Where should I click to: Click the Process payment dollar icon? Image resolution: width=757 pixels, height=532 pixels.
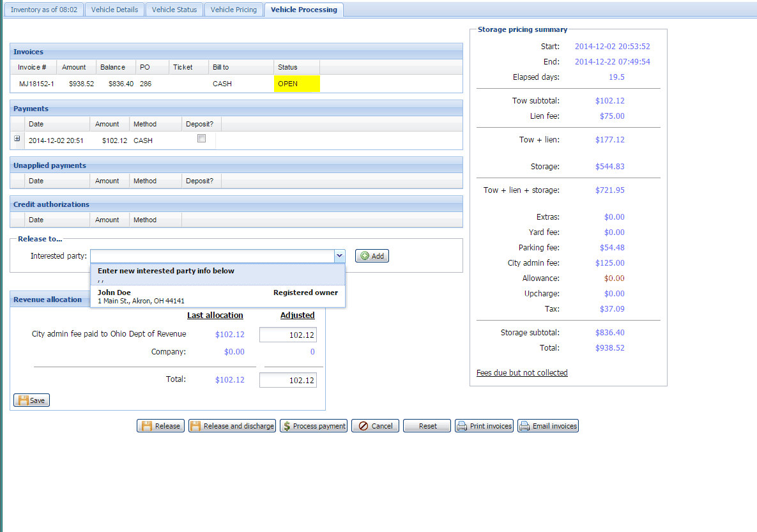tap(287, 426)
